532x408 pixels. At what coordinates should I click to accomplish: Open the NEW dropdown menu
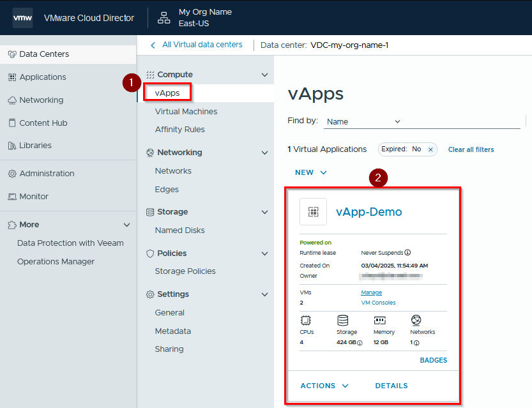[x=311, y=172]
